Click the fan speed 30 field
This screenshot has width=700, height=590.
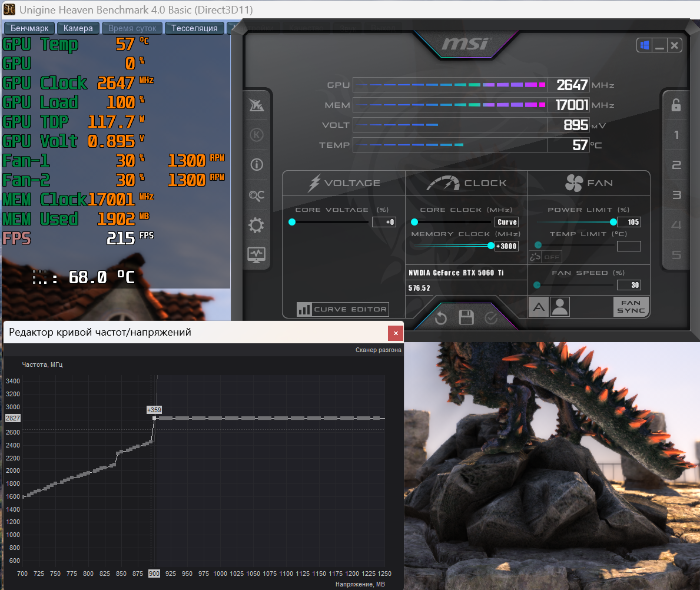pos(629,285)
